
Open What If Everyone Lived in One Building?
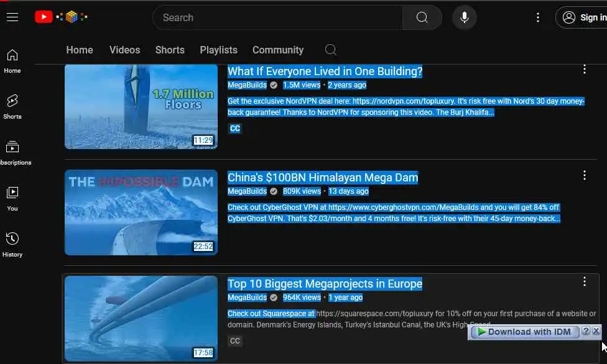point(325,71)
